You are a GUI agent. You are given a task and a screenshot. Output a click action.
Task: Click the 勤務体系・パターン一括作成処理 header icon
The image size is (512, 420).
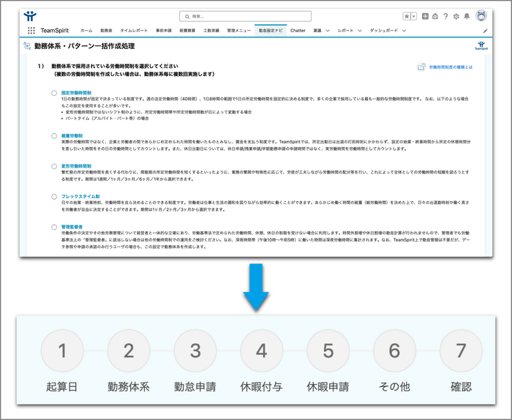[x=27, y=45]
